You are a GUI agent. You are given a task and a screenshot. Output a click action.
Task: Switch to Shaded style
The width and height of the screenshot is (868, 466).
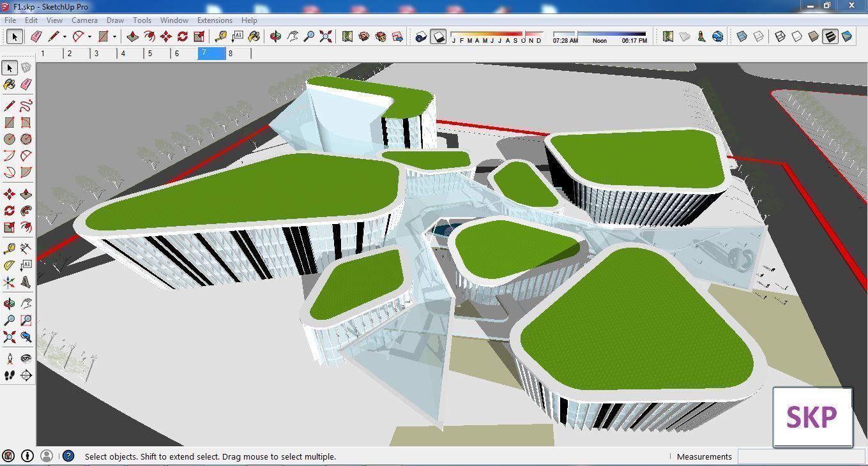pos(814,37)
